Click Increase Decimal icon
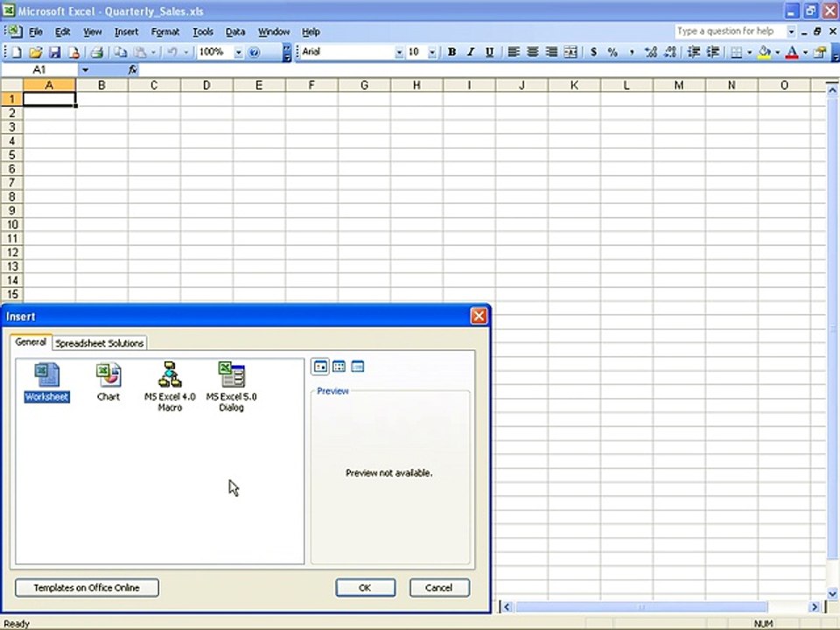This screenshot has width=840, height=630. [x=650, y=52]
